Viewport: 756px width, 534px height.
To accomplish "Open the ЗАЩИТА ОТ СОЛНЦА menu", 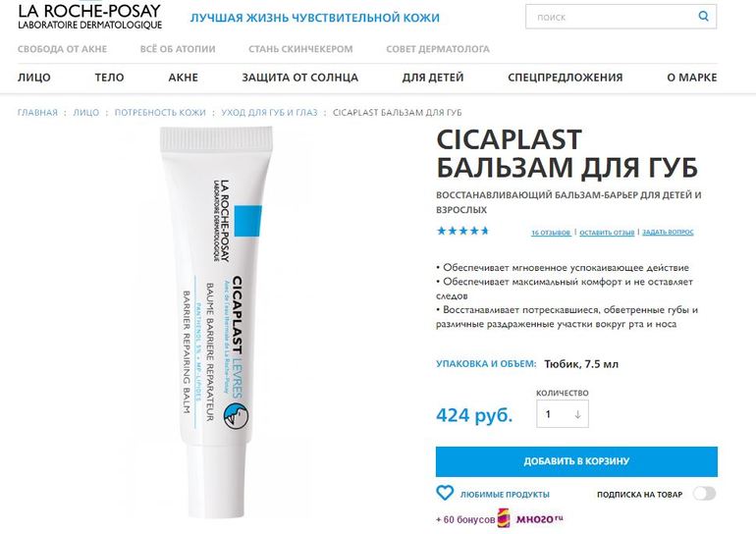I will [299, 78].
